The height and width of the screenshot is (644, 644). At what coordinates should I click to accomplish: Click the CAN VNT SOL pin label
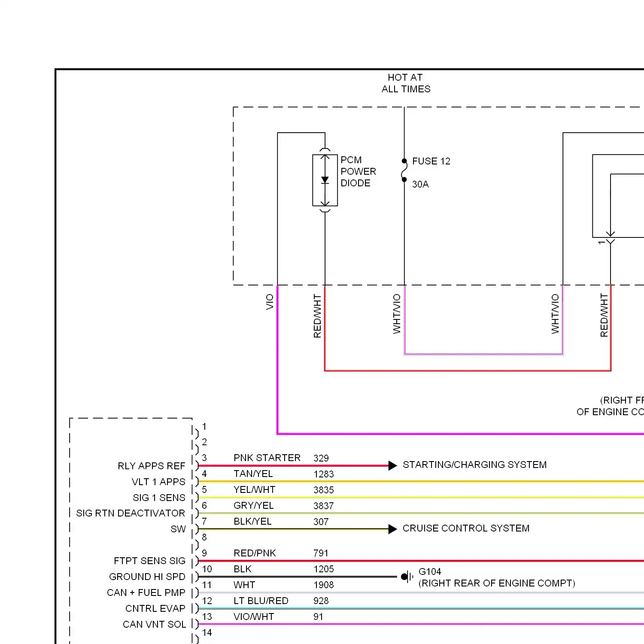[x=154, y=624]
